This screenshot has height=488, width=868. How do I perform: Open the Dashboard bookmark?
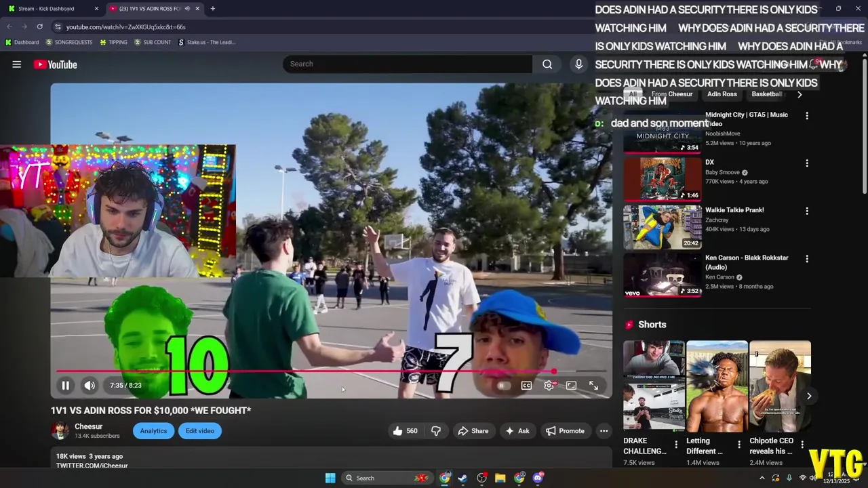[22, 42]
